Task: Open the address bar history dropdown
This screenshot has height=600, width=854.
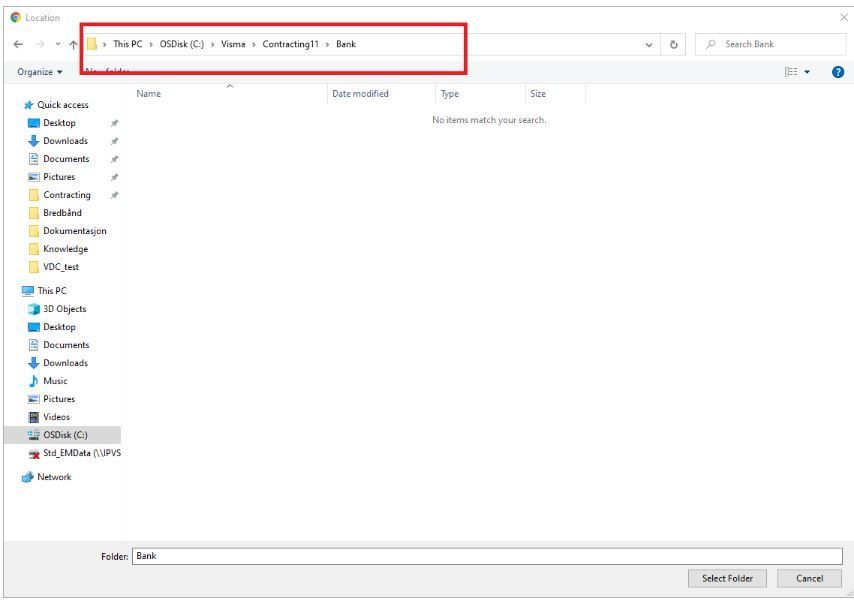Action: tap(649, 45)
